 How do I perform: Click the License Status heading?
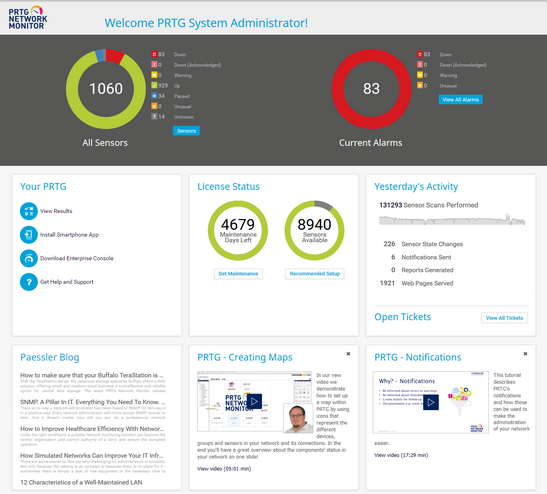point(228,187)
